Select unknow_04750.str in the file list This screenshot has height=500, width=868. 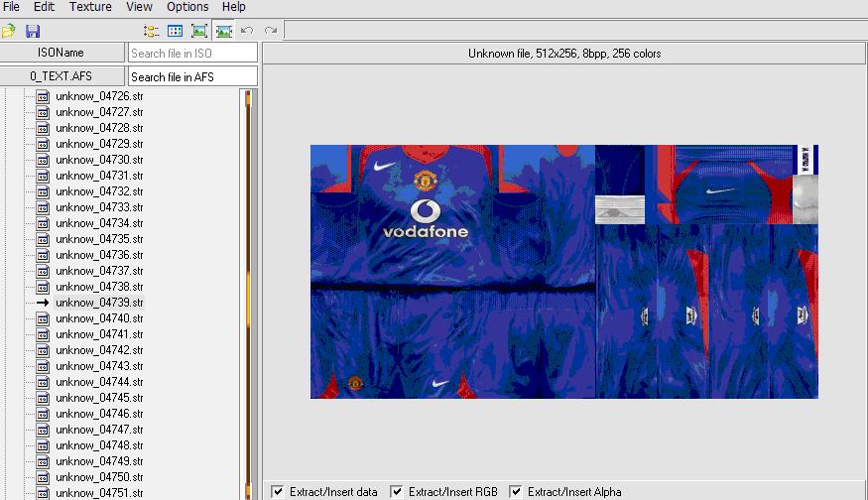point(99,477)
